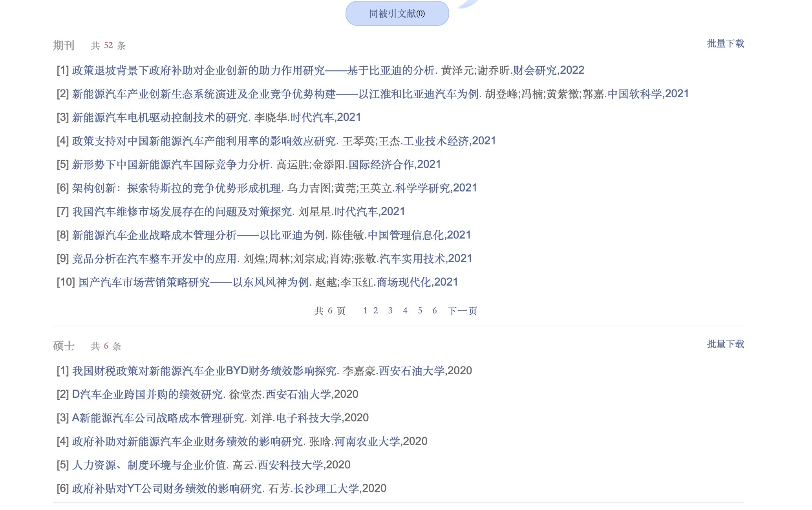812x510 pixels.
Task: Open institution link 电子科技大学
Action: (309, 418)
